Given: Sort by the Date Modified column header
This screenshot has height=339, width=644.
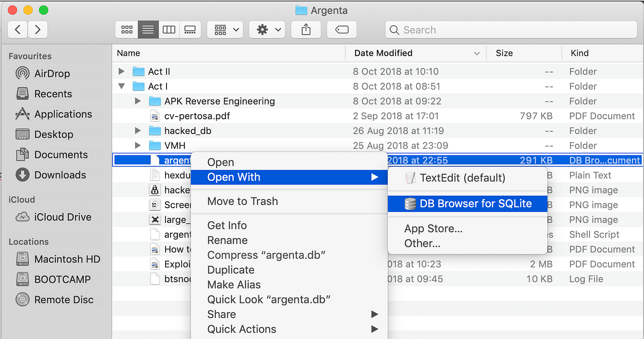Looking at the screenshot, I should [x=416, y=53].
